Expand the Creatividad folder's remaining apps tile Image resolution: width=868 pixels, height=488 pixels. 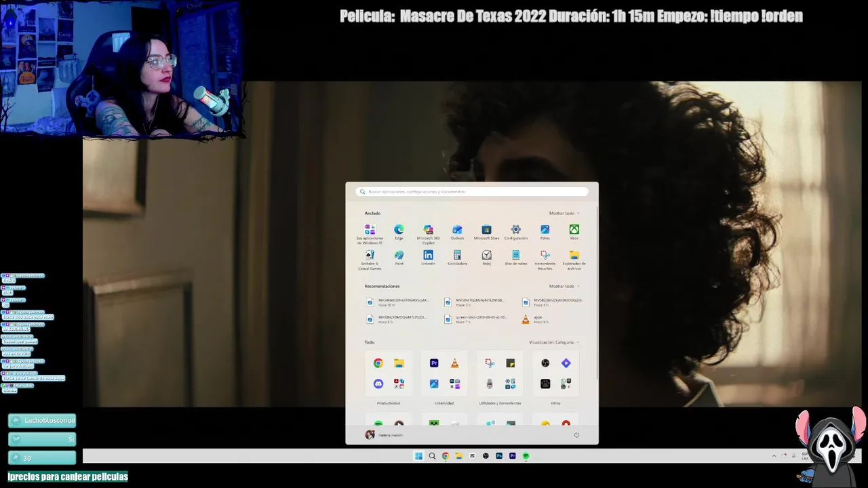[x=455, y=384]
